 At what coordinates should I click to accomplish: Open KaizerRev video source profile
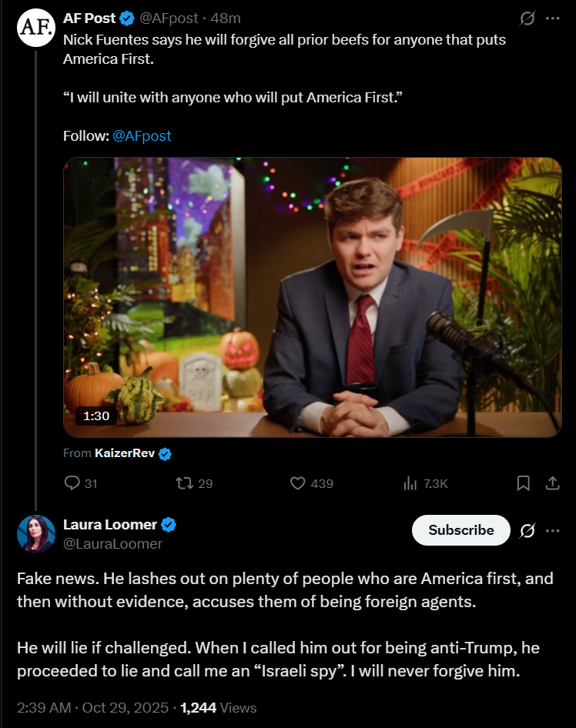(126, 453)
